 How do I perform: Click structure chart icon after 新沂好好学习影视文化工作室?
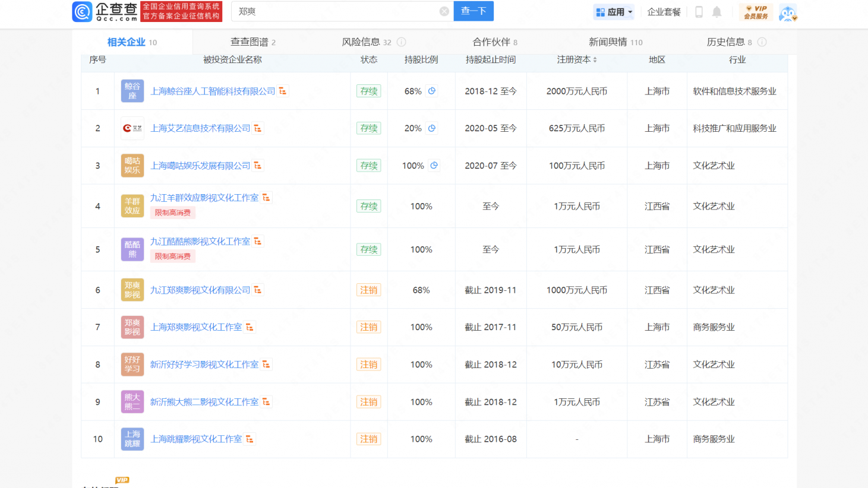click(x=266, y=365)
